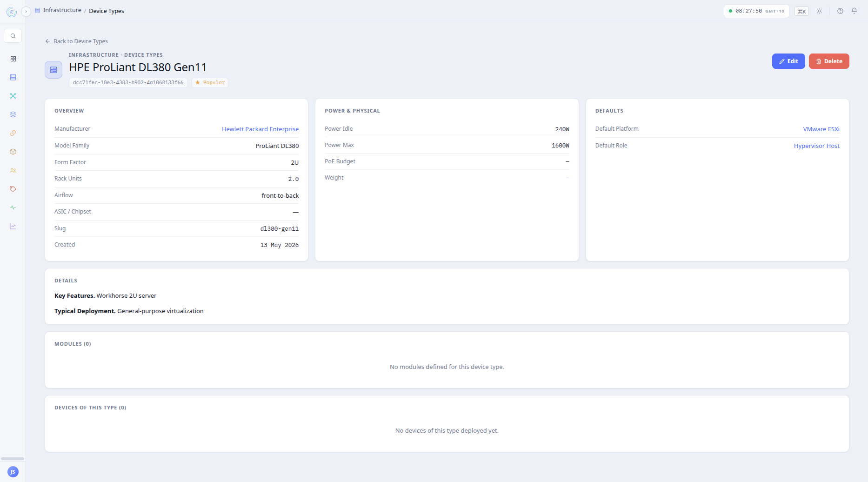Click the Power Idle value '240W'
868x482 pixels.
562,129
